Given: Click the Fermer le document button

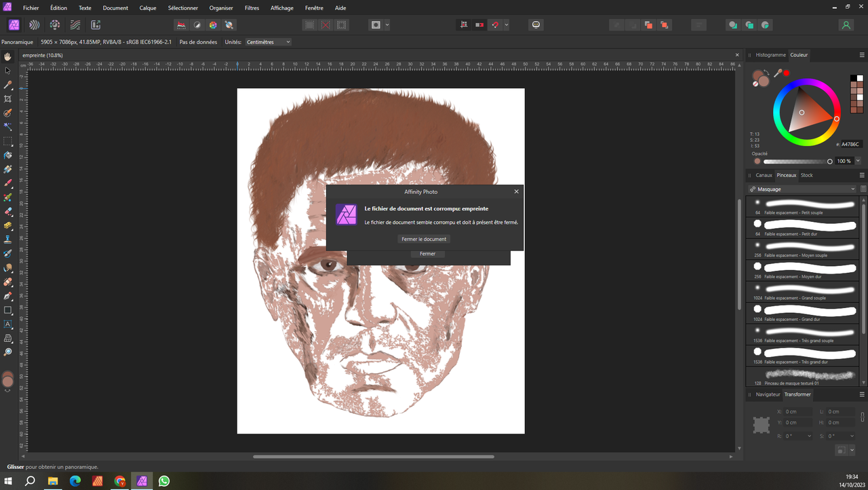Looking at the screenshot, I should [x=424, y=239].
